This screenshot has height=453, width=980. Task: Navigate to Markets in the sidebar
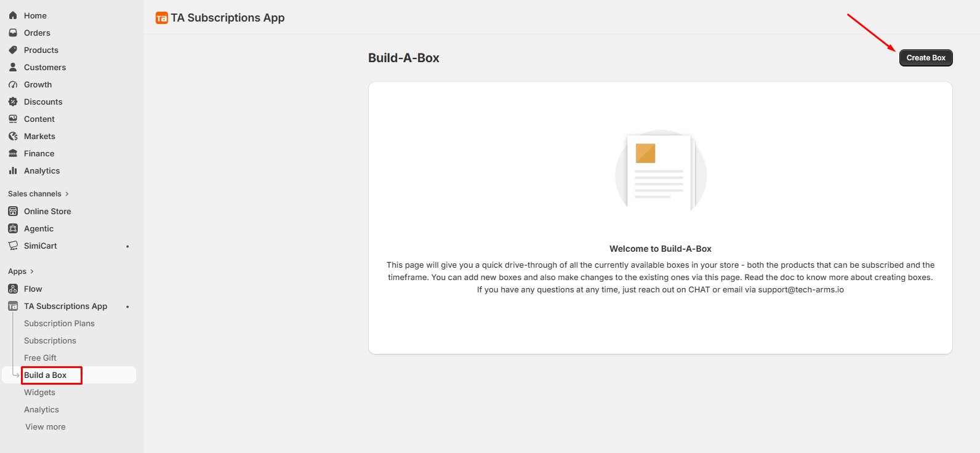click(x=39, y=136)
